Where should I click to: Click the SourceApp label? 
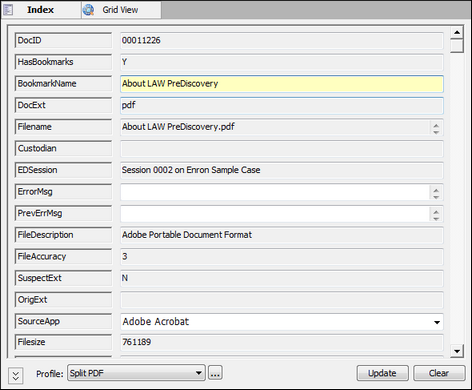(x=63, y=322)
